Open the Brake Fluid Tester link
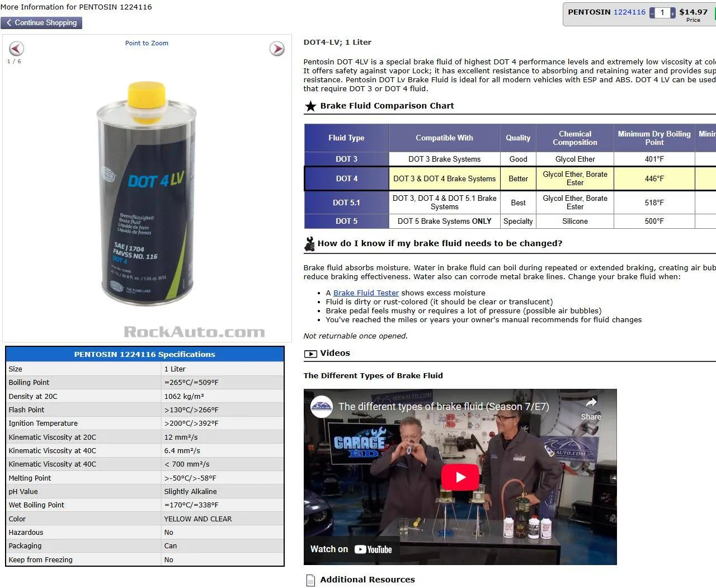Viewport: 716px width, 588px height. (366, 293)
